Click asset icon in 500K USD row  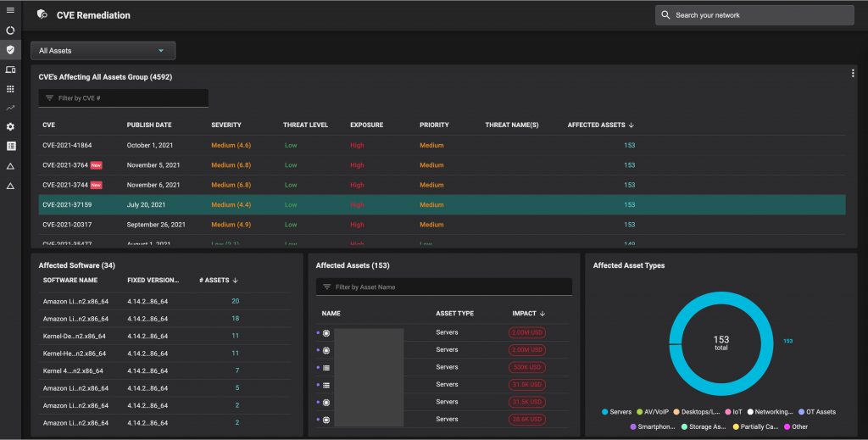(x=326, y=368)
